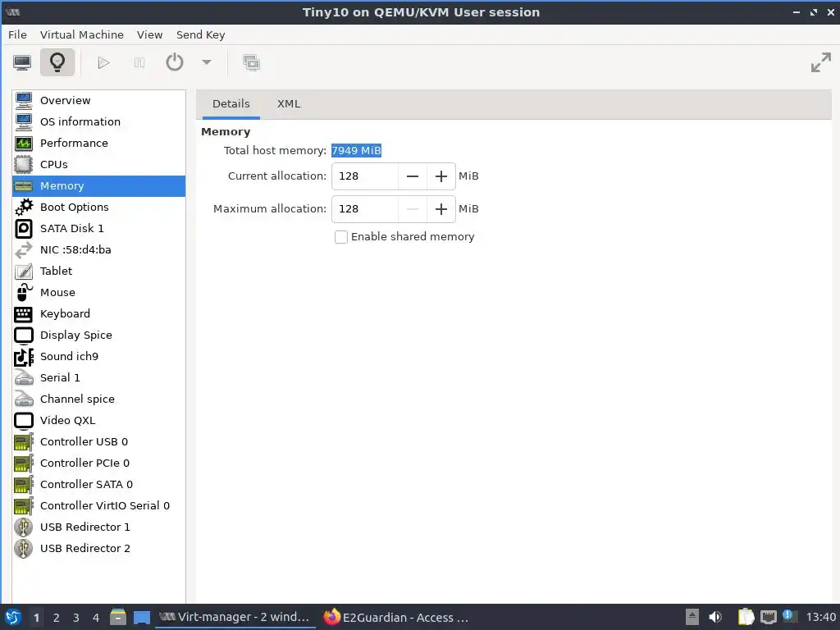840x630 pixels.
Task: Activate Virt-manager taskbar entry
Action: pyautogui.click(x=234, y=617)
